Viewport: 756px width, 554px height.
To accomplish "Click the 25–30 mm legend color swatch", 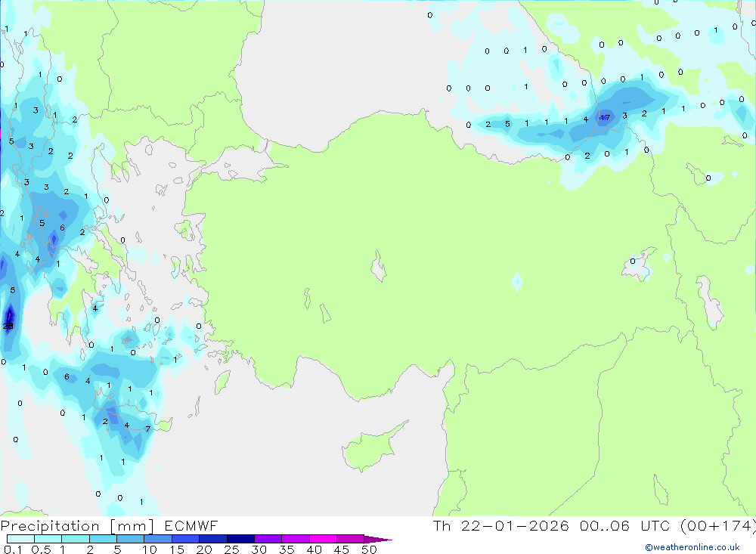I will coord(240,539).
